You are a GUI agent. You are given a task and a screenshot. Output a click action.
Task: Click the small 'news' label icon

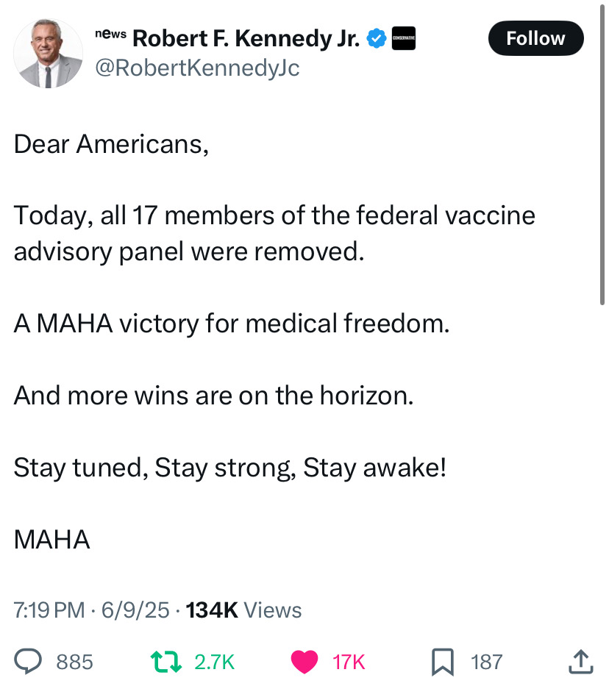pos(111,34)
